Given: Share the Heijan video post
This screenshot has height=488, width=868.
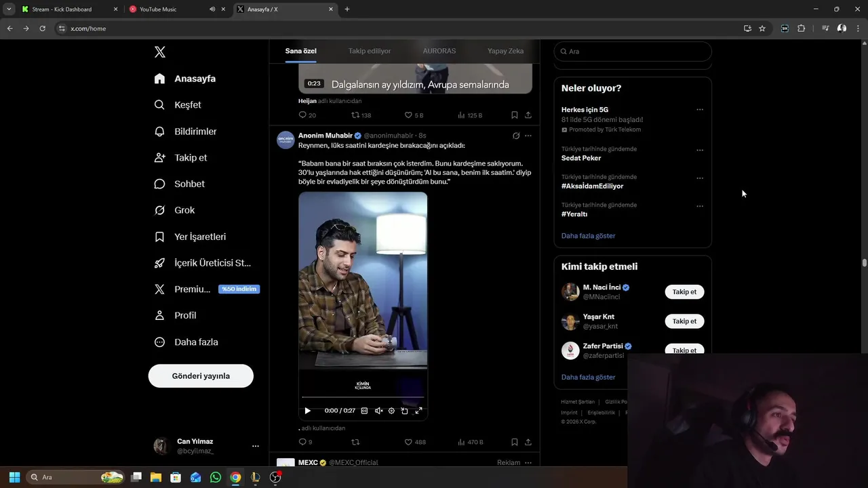Looking at the screenshot, I should pos(528,115).
